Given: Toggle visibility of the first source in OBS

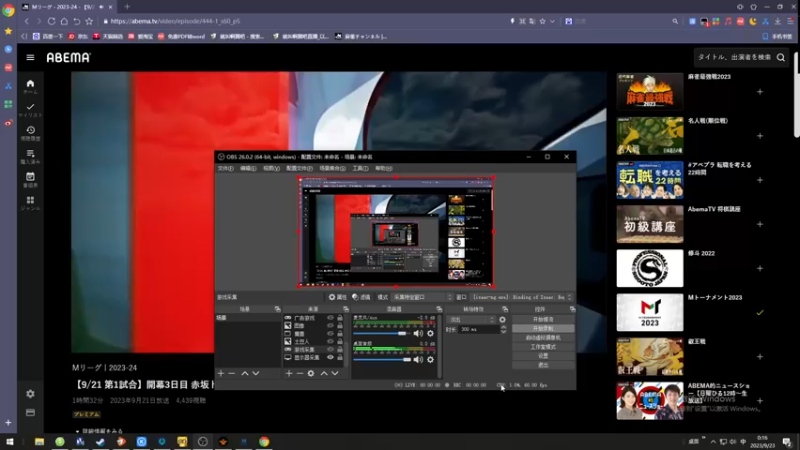Looking at the screenshot, I should 330,318.
